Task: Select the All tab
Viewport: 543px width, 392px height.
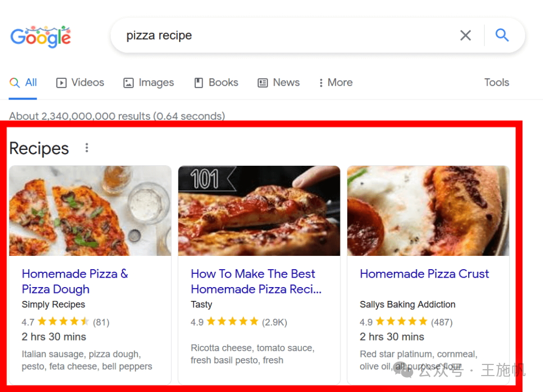Action: (23, 82)
